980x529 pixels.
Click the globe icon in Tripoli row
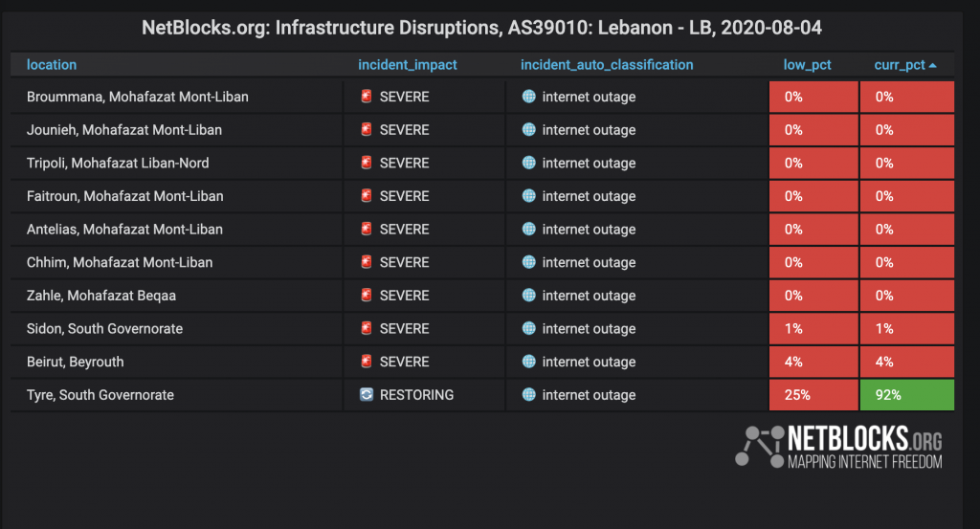tap(528, 163)
